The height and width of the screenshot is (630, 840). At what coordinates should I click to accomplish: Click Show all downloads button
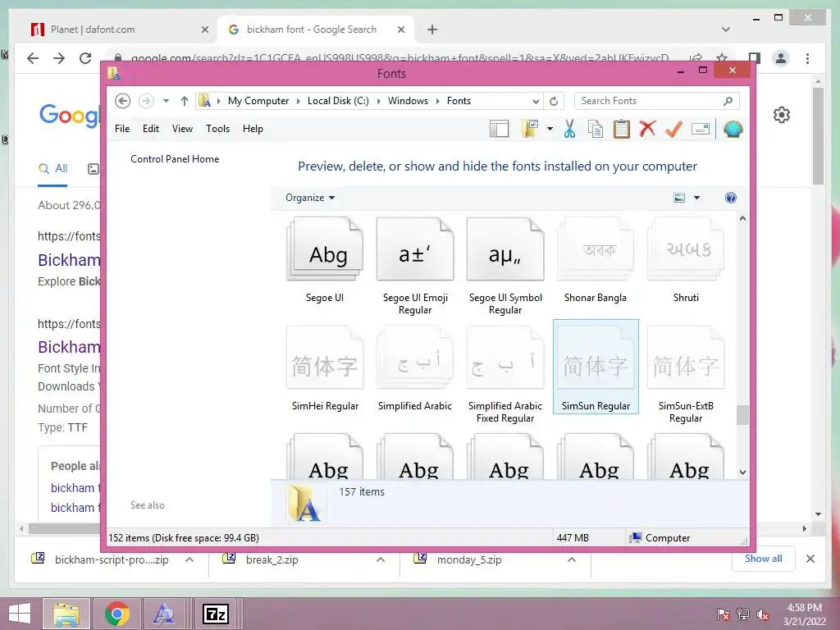(764, 559)
